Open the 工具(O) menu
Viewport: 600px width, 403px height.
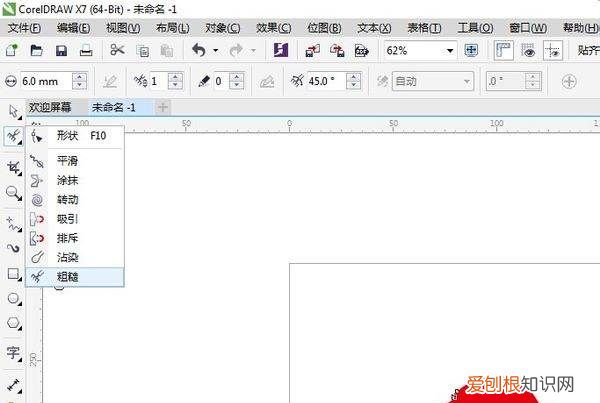pyautogui.click(x=475, y=28)
